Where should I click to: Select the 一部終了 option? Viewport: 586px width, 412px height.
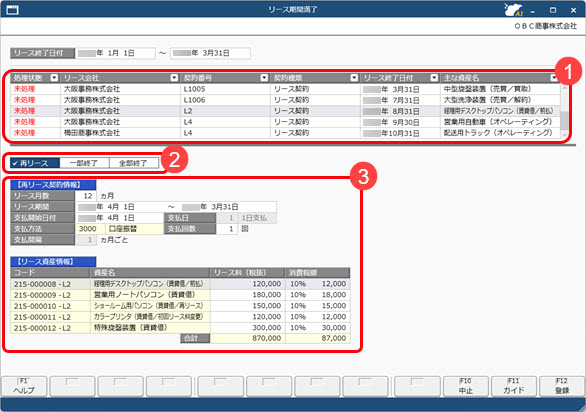pos(84,163)
